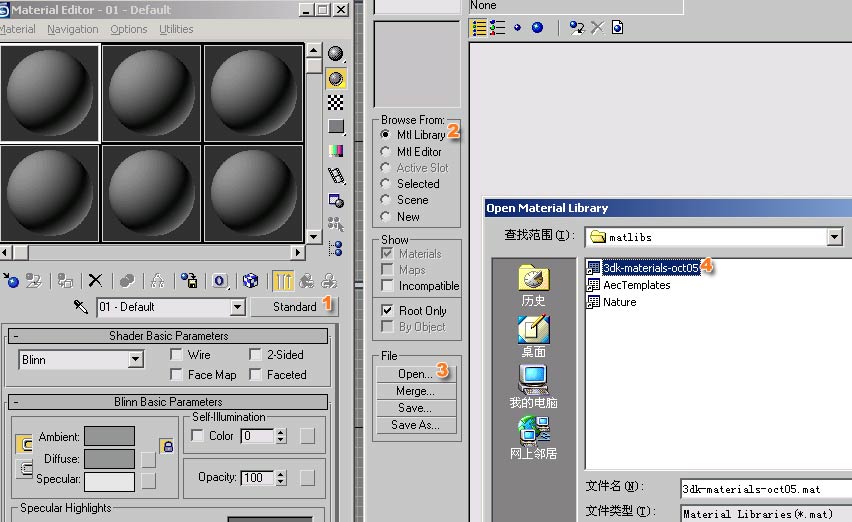Click the Sample Type sphere icon
Screen dimensions: 852x522
coord(336,54)
